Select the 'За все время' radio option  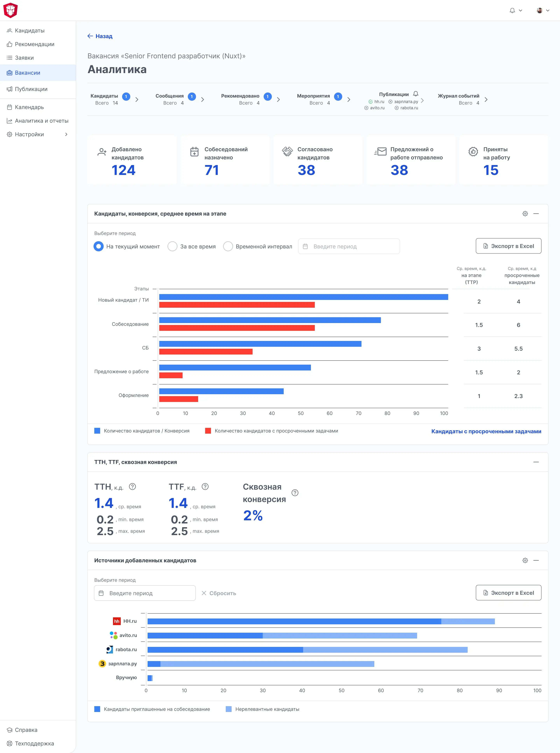(x=172, y=246)
